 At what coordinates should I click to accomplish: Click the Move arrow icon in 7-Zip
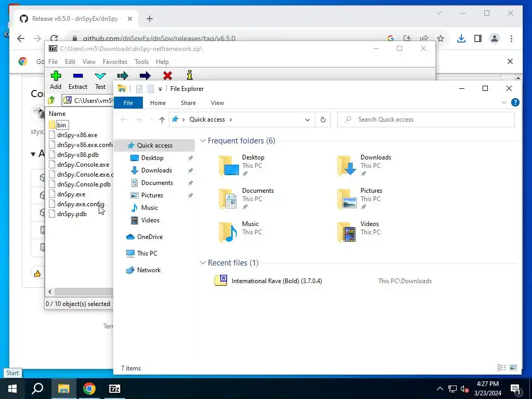[x=145, y=76]
